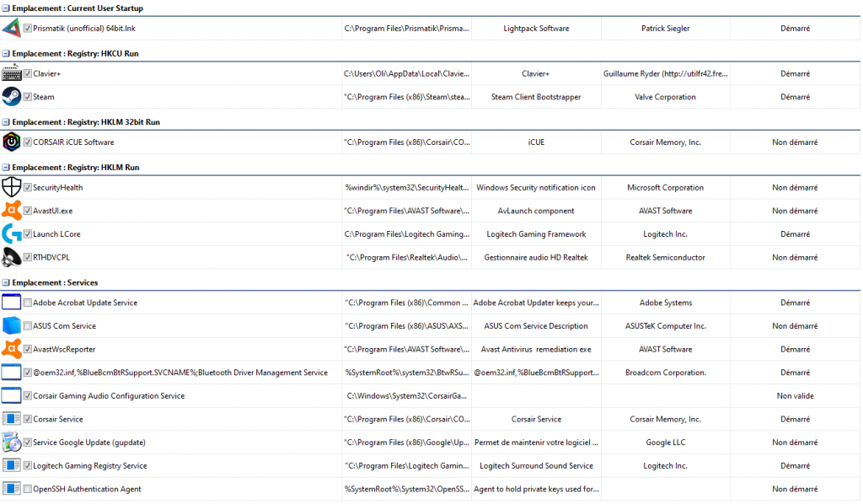Viewport: 863px width, 504px height.
Task: Click the Lightpack Software description cell
Action: pyautogui.click(x=536, y=28)
